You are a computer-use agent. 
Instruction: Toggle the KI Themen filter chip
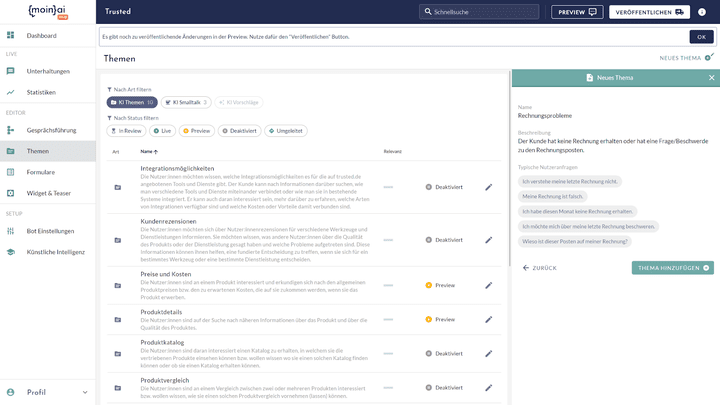(x=131, y=102)
